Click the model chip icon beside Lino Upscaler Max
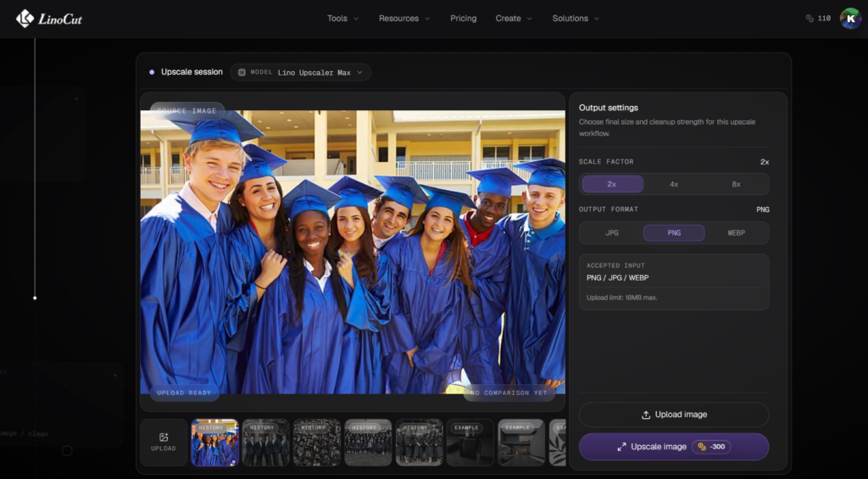 (x=242, y=73)
